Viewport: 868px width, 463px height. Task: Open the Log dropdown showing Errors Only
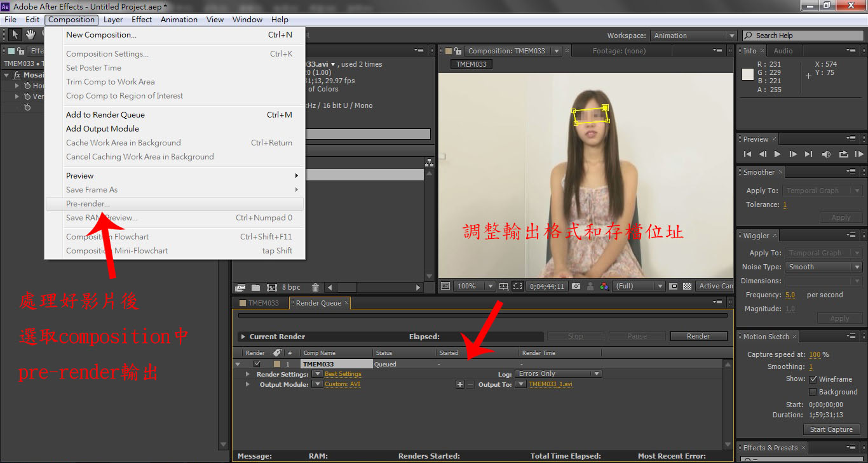pyautogui.click(x=558, y=374)
